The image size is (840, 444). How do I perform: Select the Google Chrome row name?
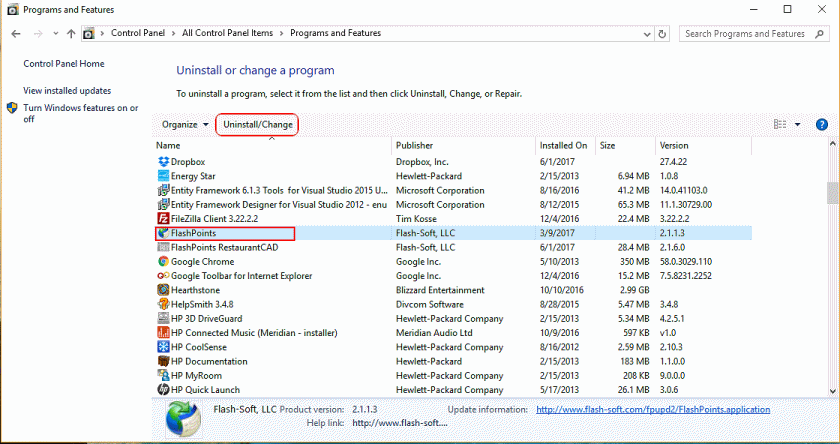(x=202, y=262)
